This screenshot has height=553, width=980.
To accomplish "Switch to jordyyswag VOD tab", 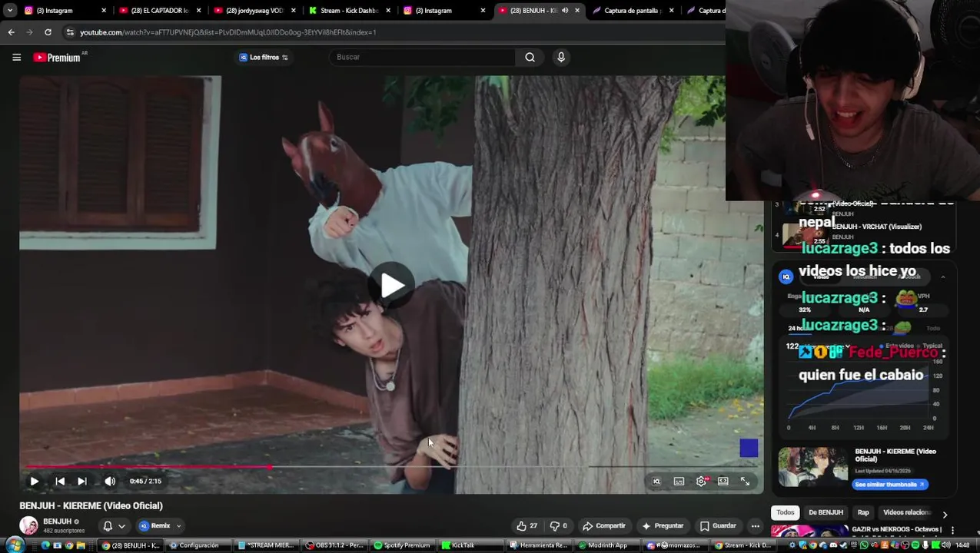I will click(254, 11).
